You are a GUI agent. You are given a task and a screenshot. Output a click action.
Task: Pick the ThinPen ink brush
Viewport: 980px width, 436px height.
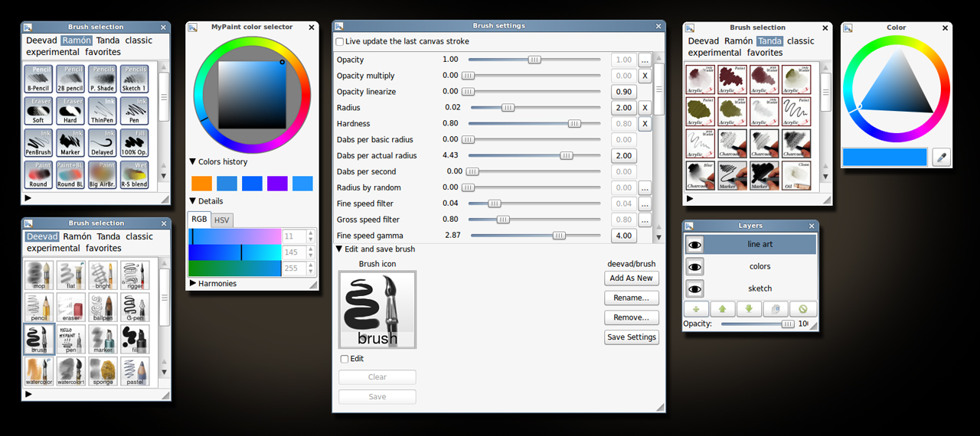pyautogui.click(x=103, y=111)
